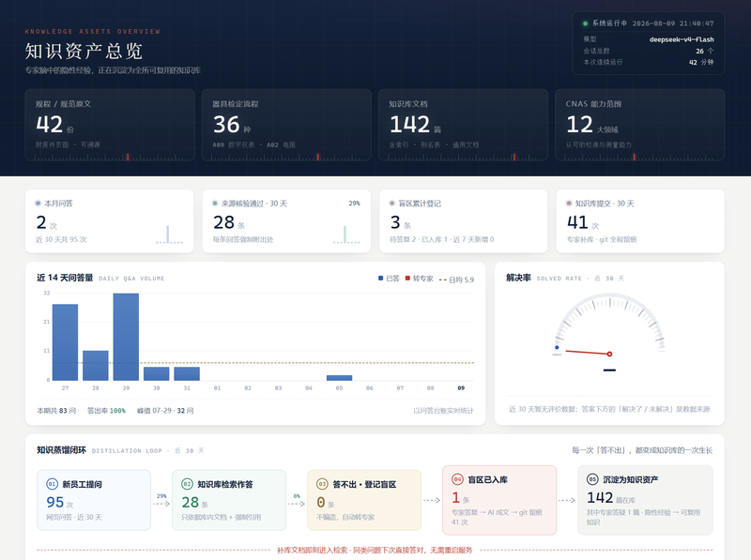
Task: Click 峰值 07-29 · 32 问 text
Action: tap(165, 411)
